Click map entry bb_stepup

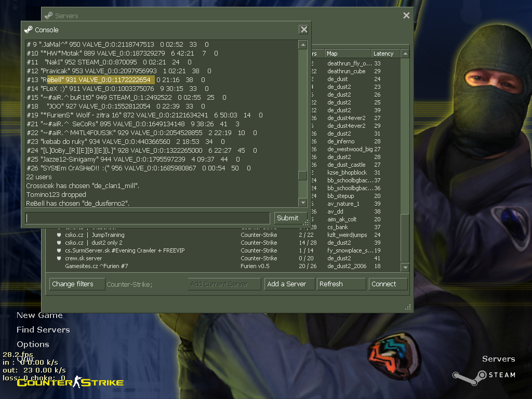[x=340, y=196]
